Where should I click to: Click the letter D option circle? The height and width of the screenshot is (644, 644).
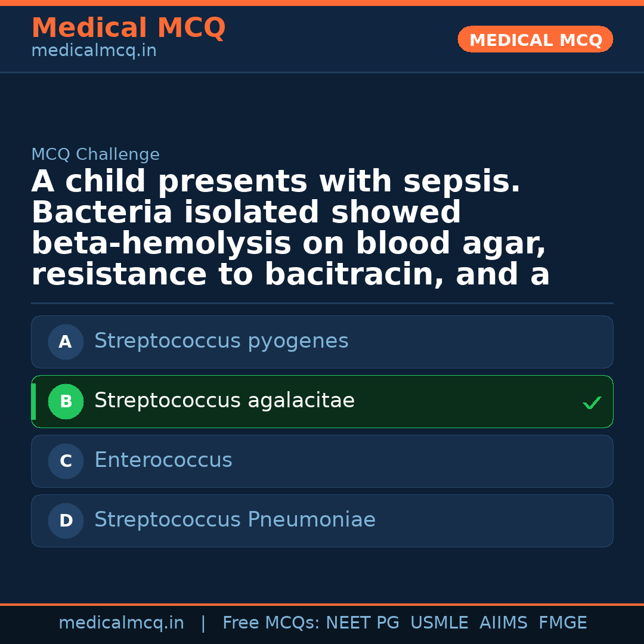(66, 521)
